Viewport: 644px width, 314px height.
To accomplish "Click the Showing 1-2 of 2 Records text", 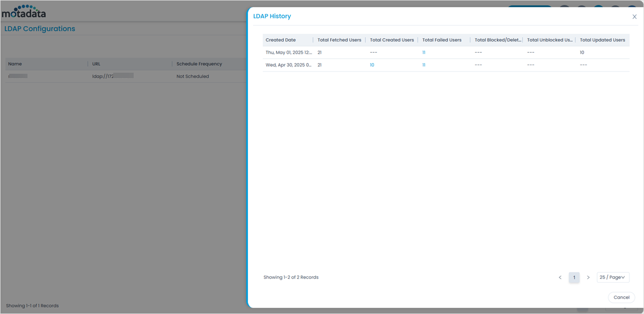I will 291,277.
